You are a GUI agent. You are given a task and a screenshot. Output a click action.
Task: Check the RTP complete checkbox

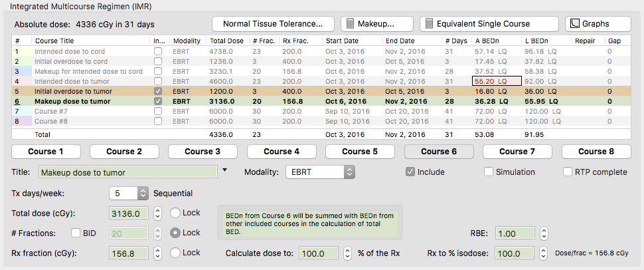click(x=568, y=172)
